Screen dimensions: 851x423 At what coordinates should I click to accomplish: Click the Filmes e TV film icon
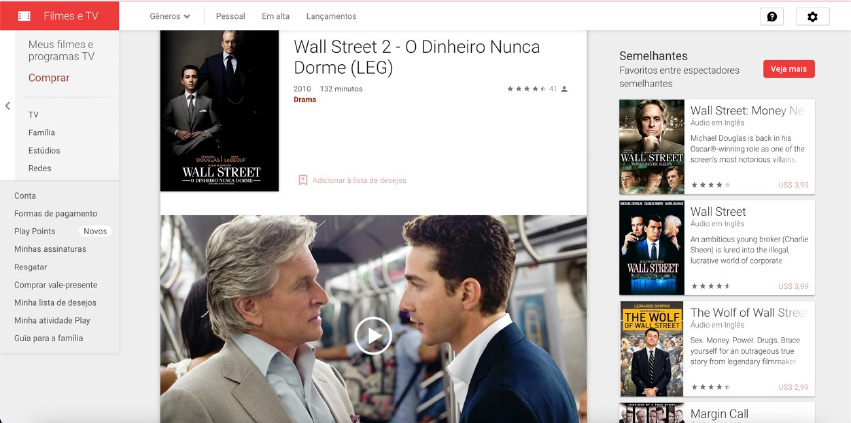24,16
